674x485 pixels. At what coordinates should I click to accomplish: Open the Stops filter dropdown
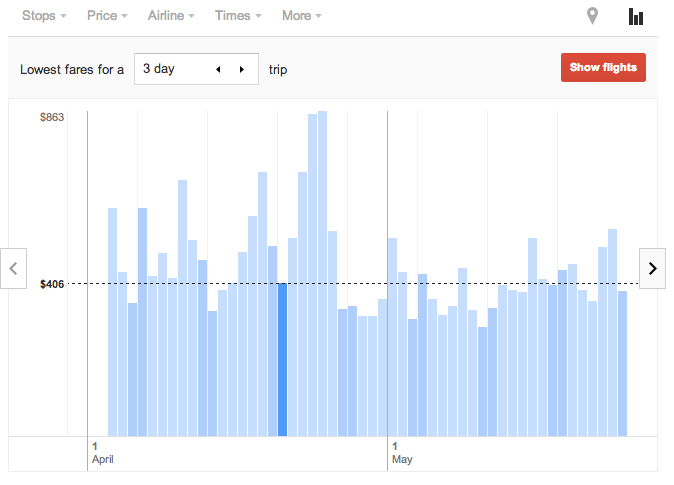click(x=44, y=16)
